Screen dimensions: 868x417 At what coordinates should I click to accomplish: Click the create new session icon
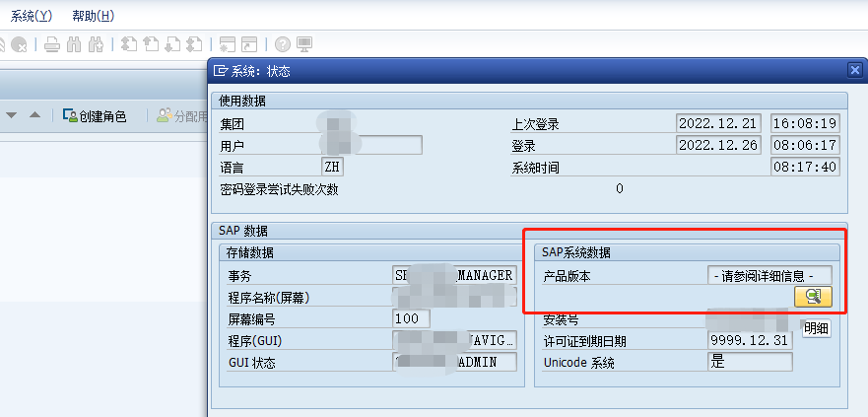228,44
